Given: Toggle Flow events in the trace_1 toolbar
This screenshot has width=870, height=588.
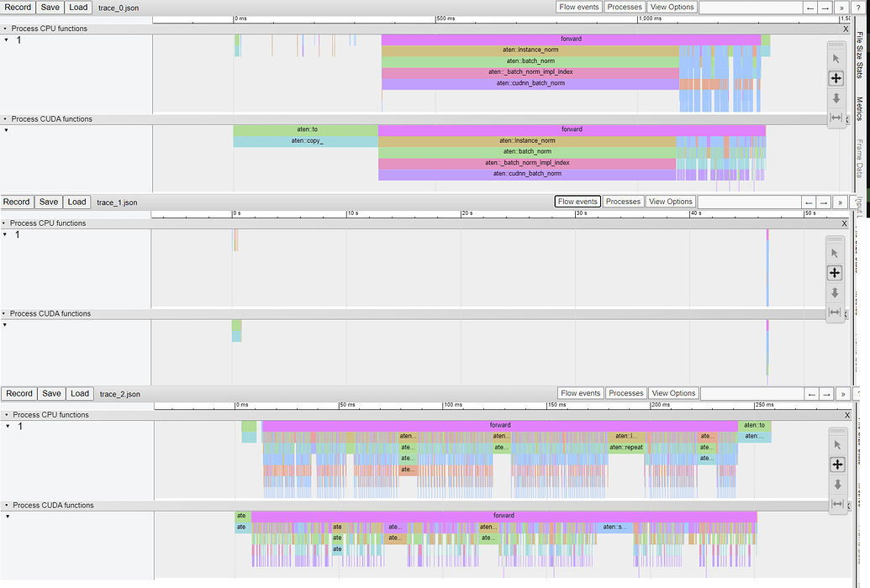Looking at the screenshot, I should 577,202.
